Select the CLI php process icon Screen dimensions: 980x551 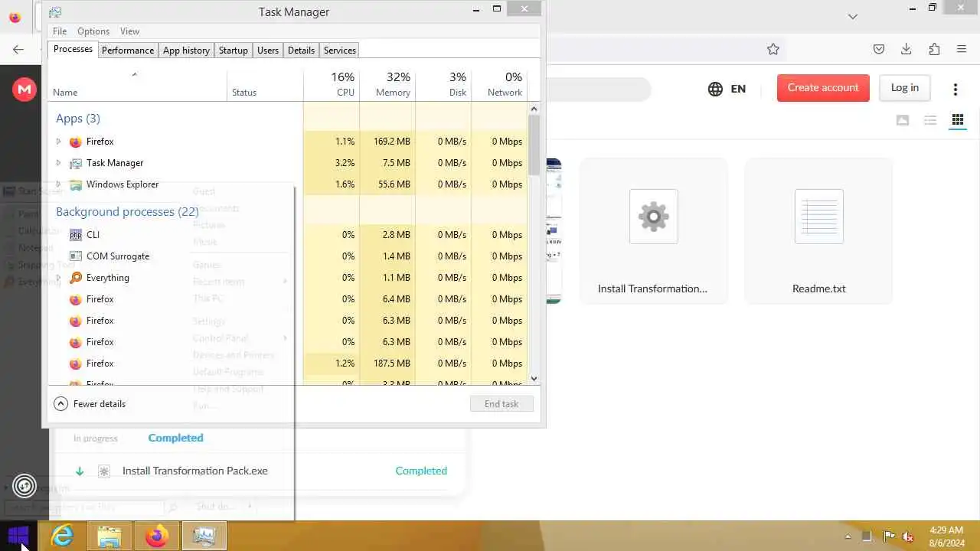76,235
